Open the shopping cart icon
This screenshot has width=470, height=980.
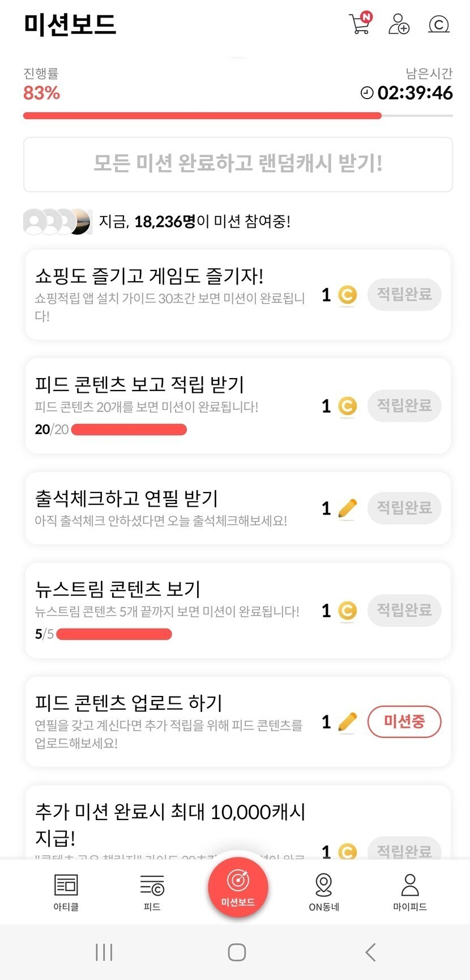[x=360, y=24]
